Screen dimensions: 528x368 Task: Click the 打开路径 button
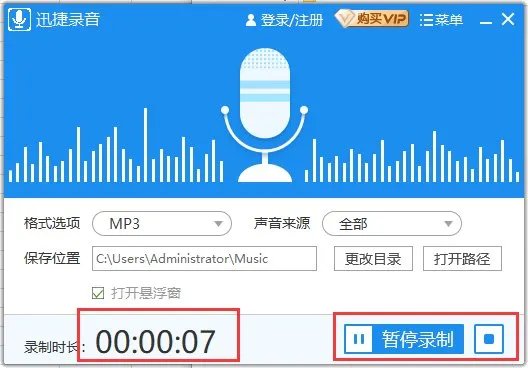tap(462, 259)
